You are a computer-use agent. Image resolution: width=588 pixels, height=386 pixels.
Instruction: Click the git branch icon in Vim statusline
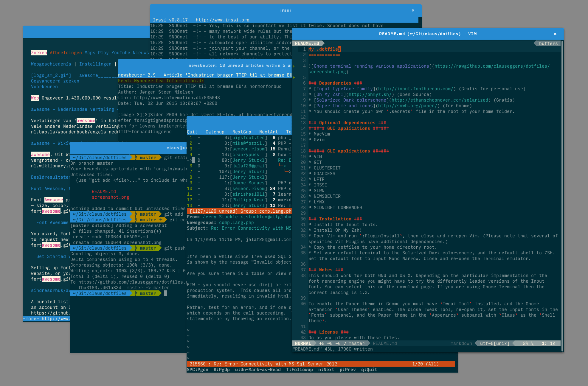coord(345,343)
